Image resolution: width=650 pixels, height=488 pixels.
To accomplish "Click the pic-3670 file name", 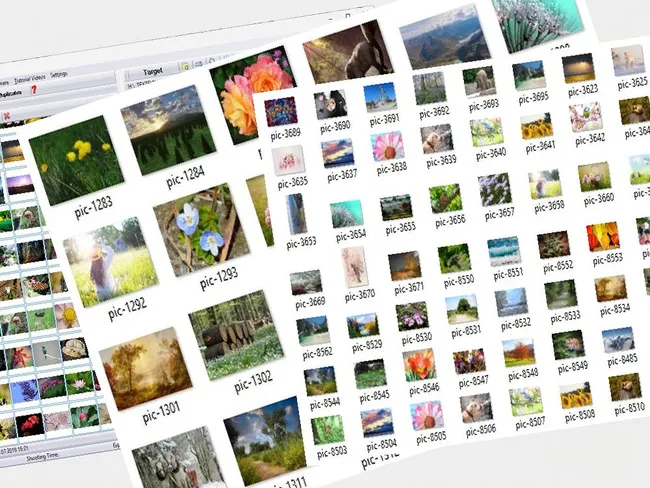I will tap(360, 296).
